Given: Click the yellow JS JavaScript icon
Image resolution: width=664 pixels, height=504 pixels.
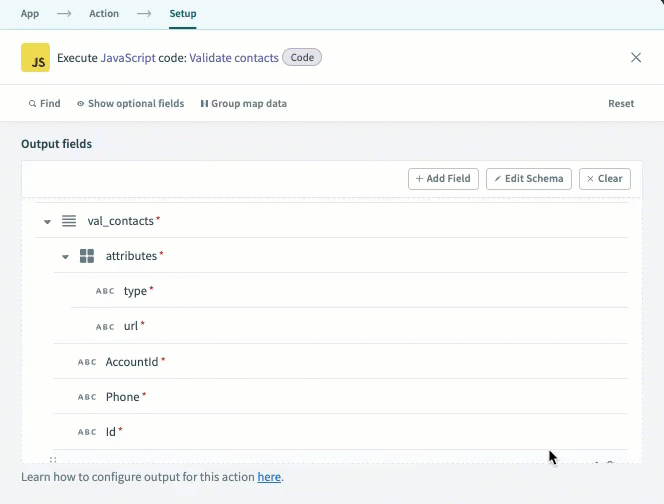Looking at the screenshot, I should tap(35, 58).
